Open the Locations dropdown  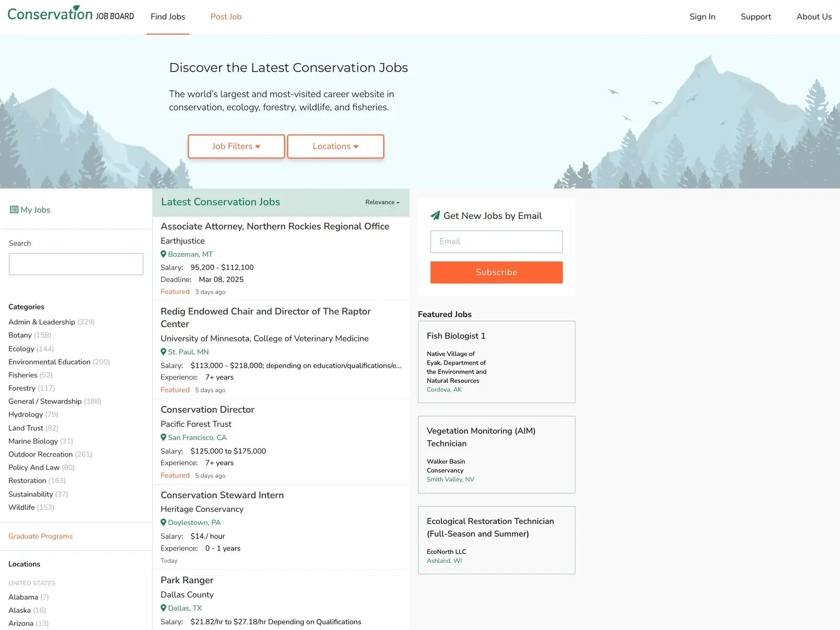335,146
